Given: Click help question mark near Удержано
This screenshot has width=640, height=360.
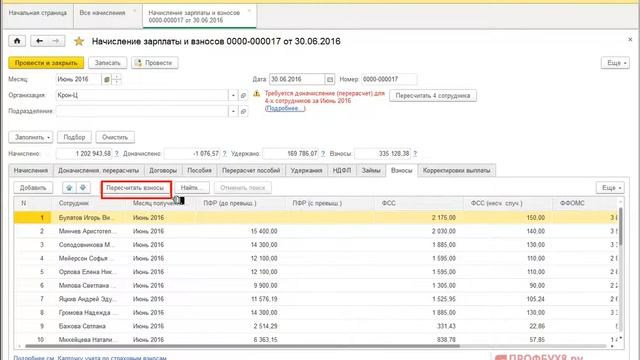Looking at the screenshot, I should pyautogui.click(x=323, y=154).
